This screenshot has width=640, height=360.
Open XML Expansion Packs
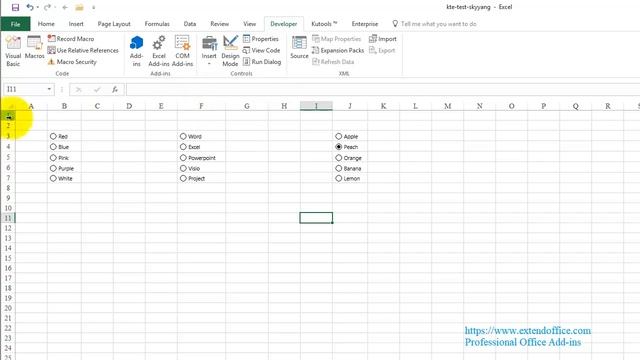(338, 50)
